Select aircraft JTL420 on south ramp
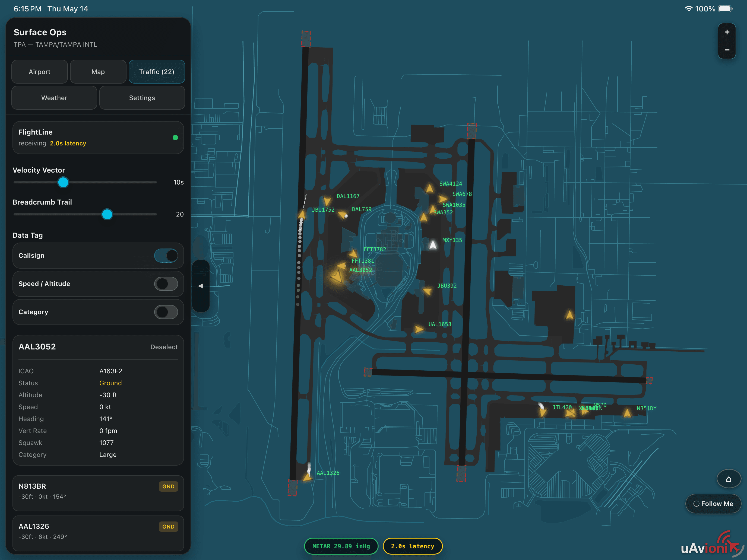 tap(542, 412)
